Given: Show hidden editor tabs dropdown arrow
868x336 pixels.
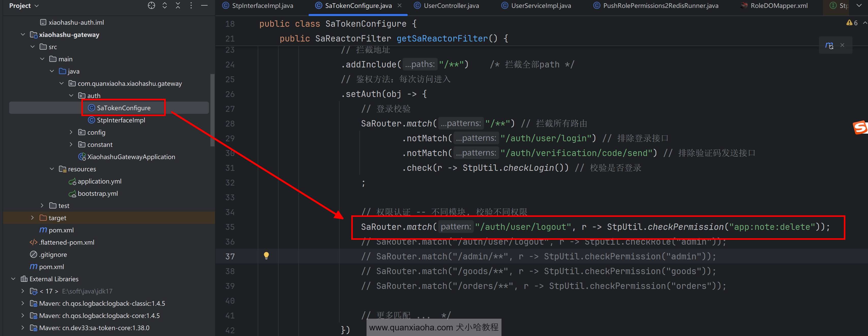Looking at the screenshot, I should pos(859,5).
